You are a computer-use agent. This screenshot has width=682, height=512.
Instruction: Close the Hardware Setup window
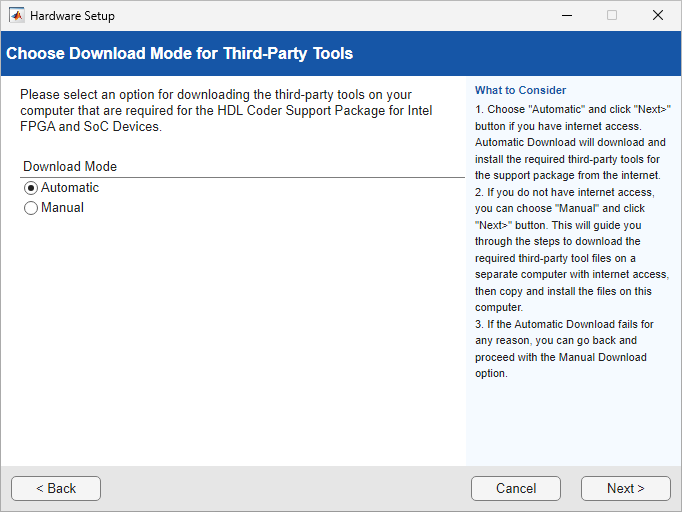pyautogui.click(x=657, y=16)
